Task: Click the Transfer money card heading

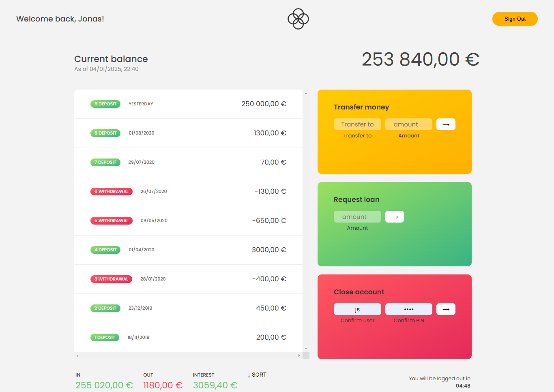Action: click(x=361, y=107)
